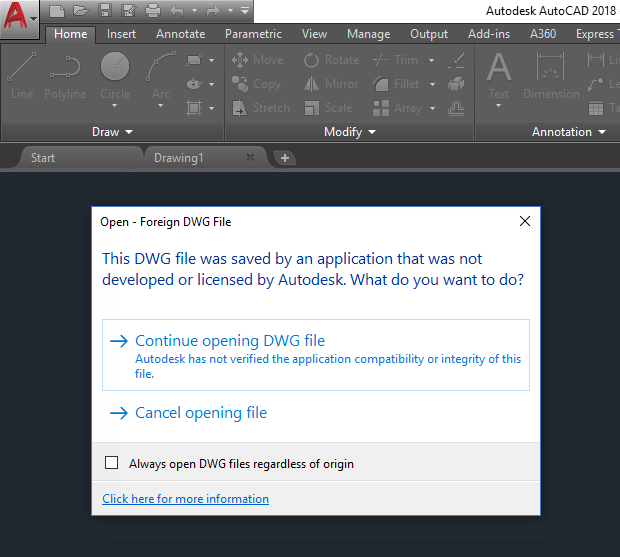Switch to the A360 ribbon tab
The height and width of the screenshot is (557, 620).
pyautogui.click(x=543, y=34)
